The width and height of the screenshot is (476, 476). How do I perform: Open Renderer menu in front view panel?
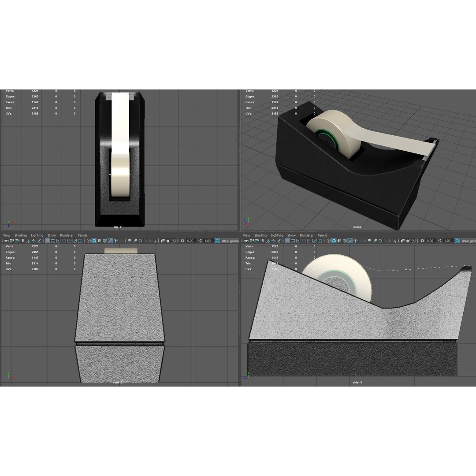pos(67,235)
